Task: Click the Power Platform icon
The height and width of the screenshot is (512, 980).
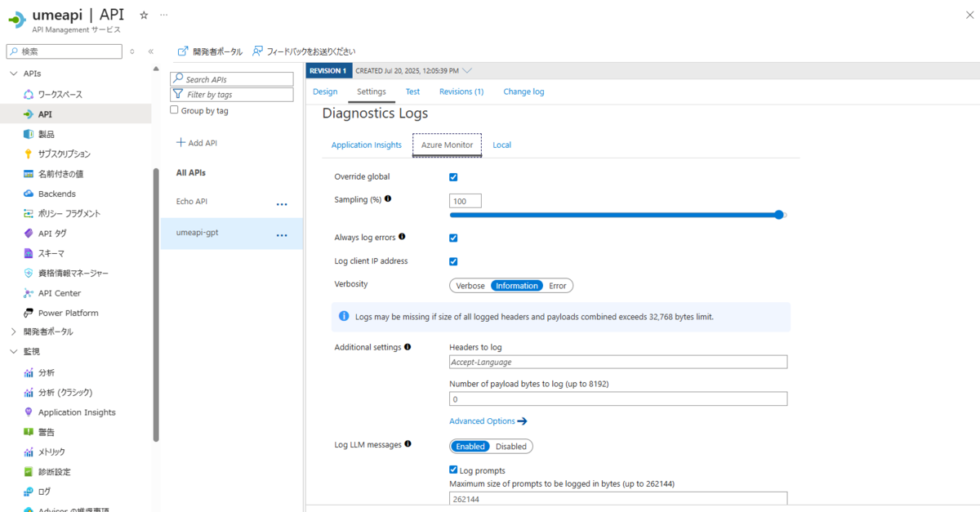Action: coord(29,313)
